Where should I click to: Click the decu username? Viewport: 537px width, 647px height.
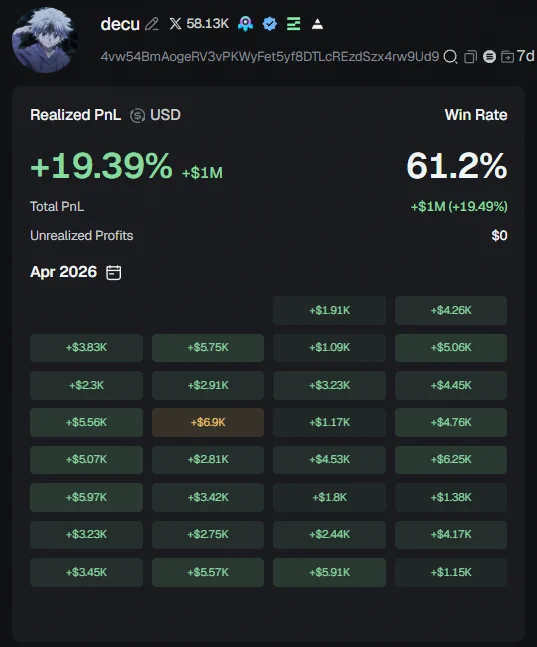pos(120,24)
